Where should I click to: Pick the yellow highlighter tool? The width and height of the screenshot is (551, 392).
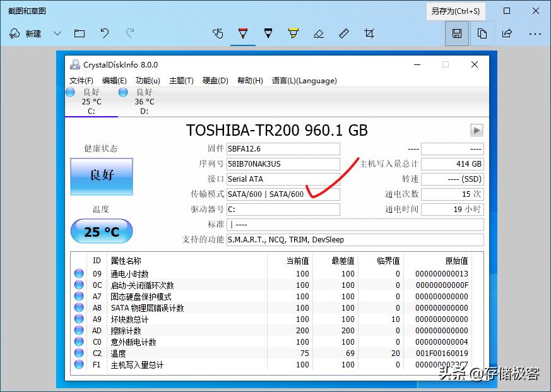293,33
